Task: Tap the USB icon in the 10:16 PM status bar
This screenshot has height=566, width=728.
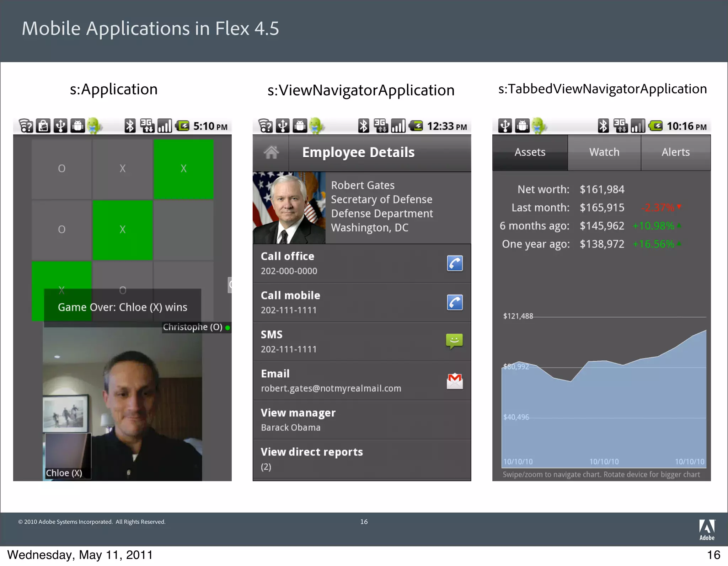Action: click(x=505, y=126)
